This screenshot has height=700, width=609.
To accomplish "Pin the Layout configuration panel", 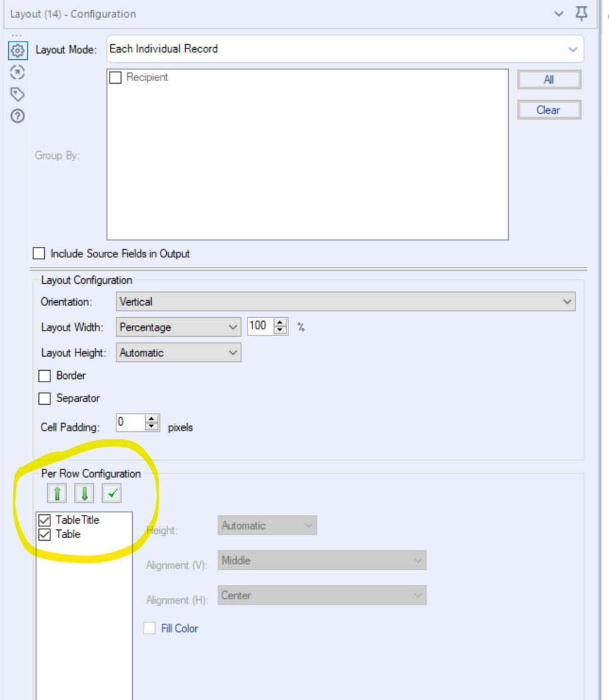I will (x=581, y=14).
